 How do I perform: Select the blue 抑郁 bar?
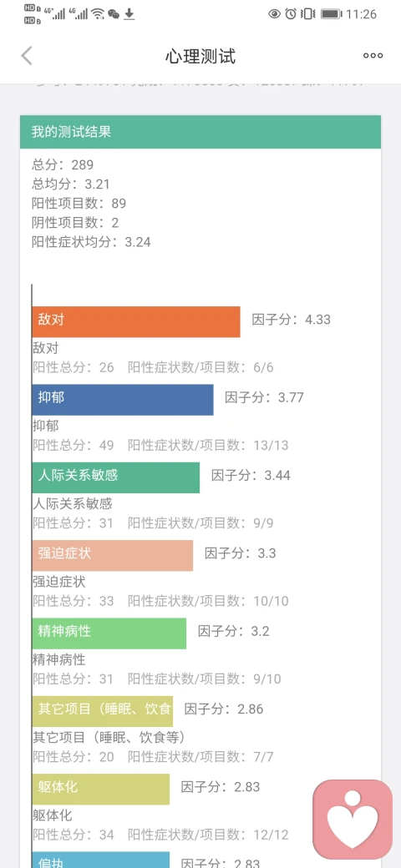[x=123, y=400]
